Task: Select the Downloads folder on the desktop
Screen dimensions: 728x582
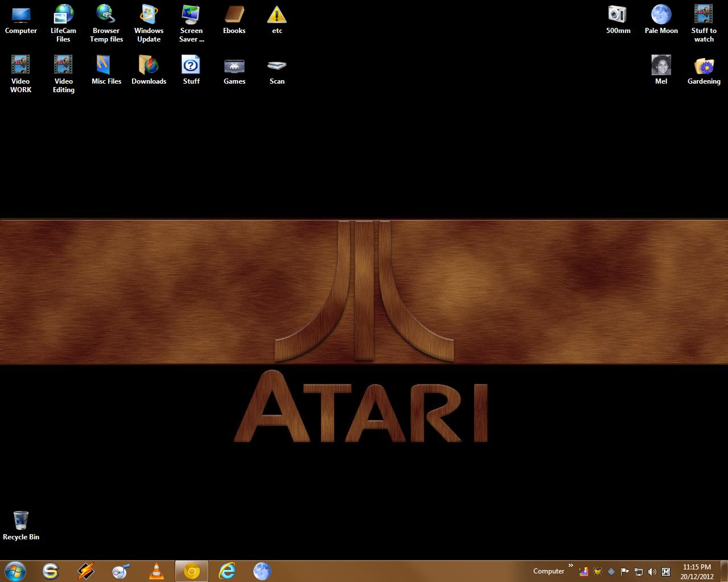Action: point(149,70)
